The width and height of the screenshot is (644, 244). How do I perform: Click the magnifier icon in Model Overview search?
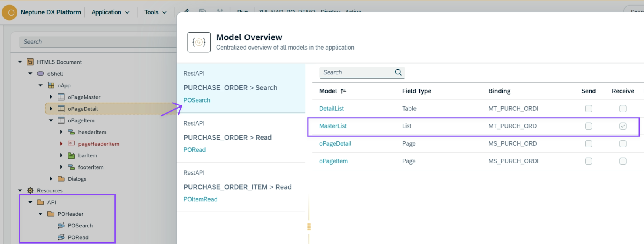coord(398,72)
